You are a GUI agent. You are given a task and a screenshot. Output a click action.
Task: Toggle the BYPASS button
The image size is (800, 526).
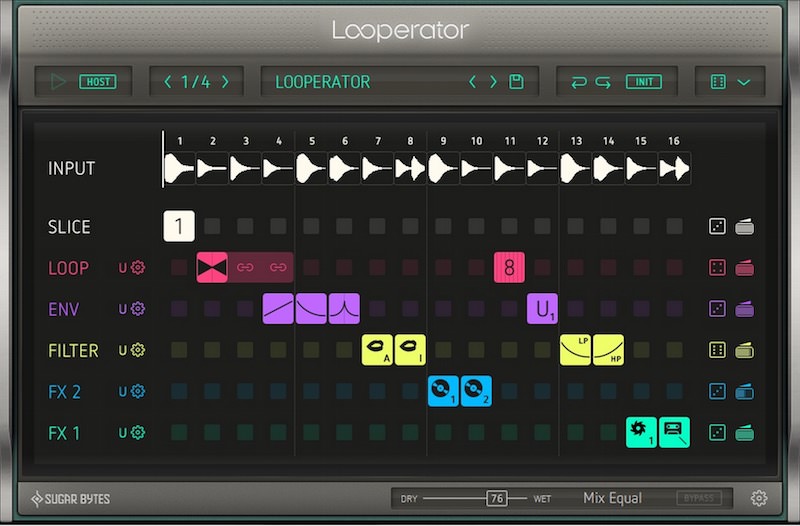click(698, 498)
